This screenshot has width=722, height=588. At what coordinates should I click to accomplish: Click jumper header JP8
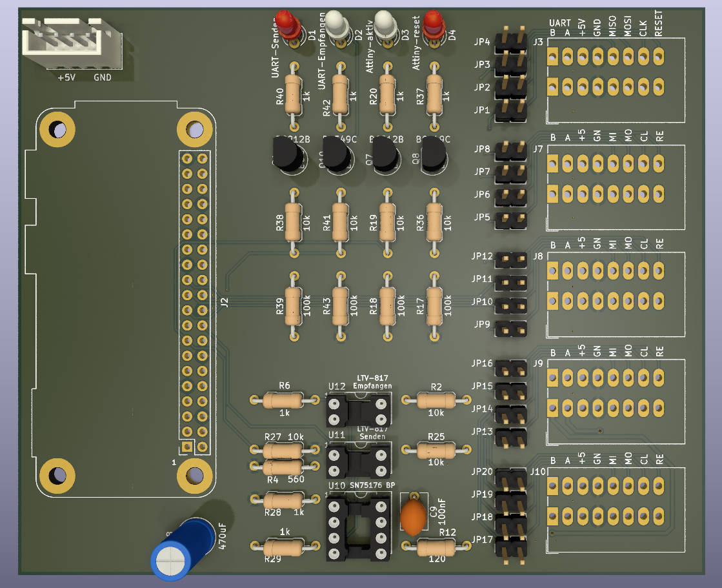tap(510, 150)
